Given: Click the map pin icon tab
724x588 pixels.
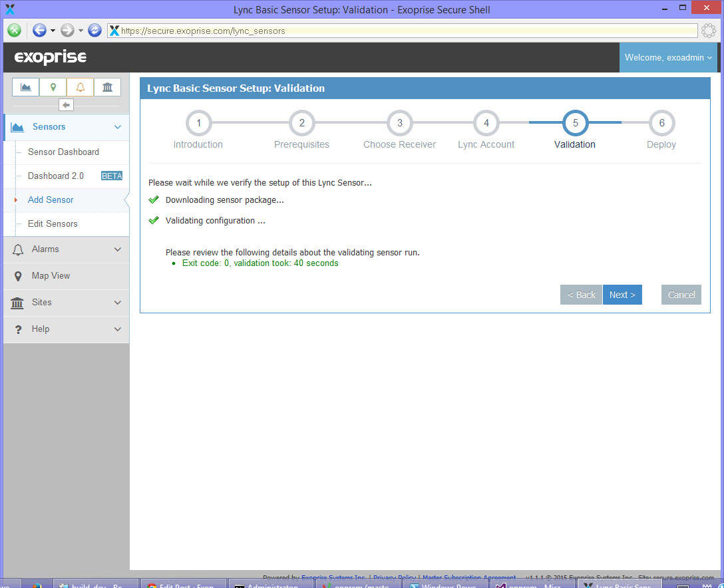Looking at the screenshot, I should click(53, 86).
